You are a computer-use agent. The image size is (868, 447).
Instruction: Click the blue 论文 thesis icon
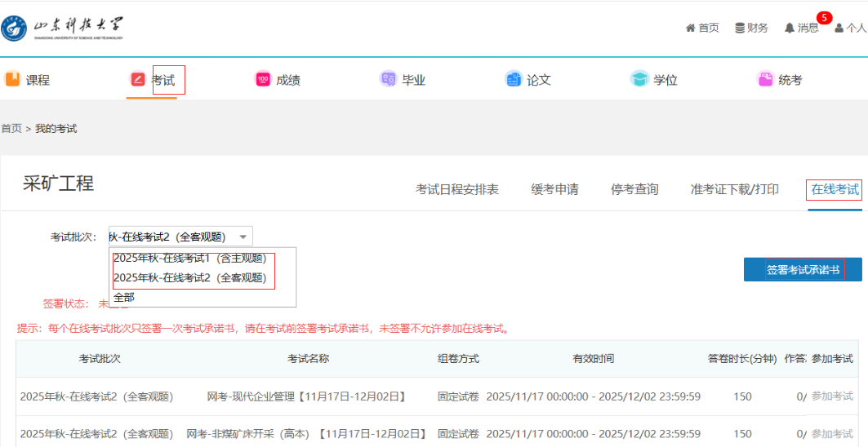(513, 79)
